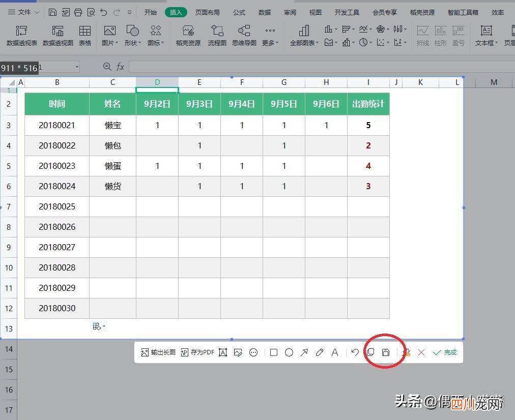The image size is (515, 420).
Task: Open the column chart type dropdown
Action: [331, 29]
